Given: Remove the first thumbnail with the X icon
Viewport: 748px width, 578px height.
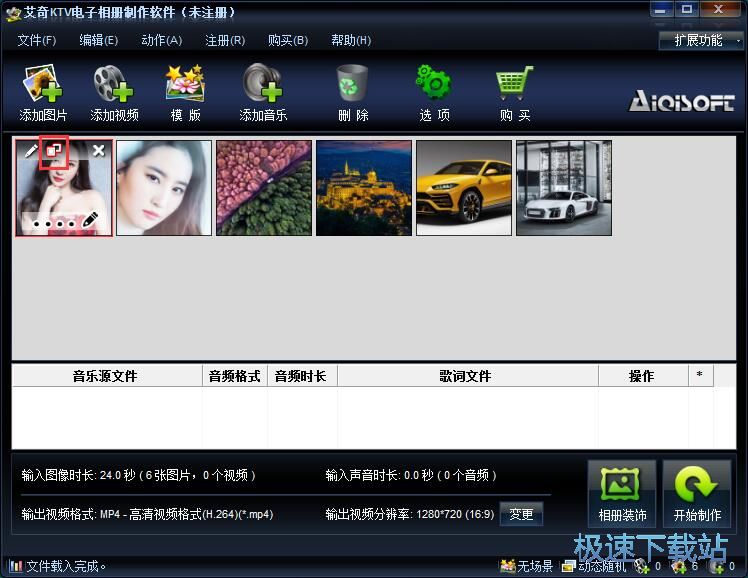Looking at the screenshot, I should point(99,151).
